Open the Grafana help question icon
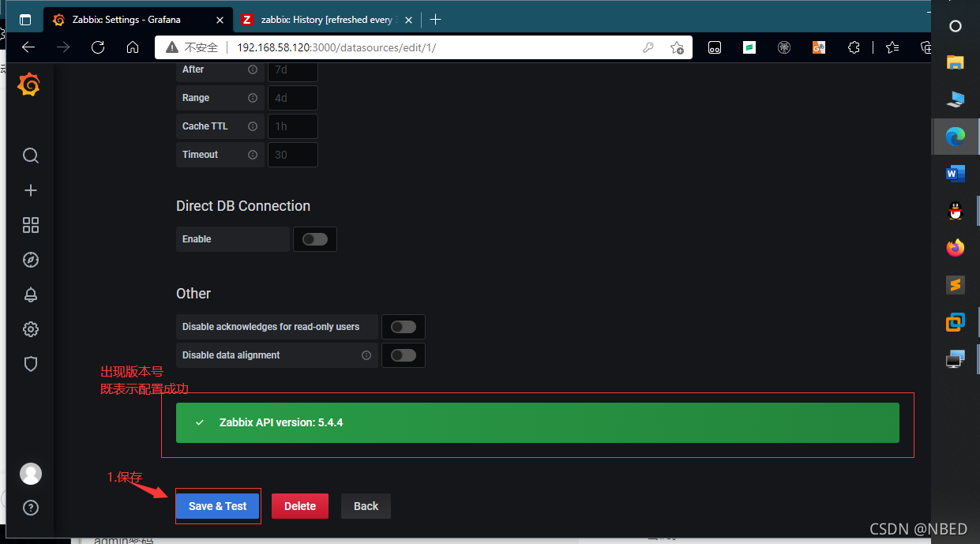The image size is (980, 544). 31,507
